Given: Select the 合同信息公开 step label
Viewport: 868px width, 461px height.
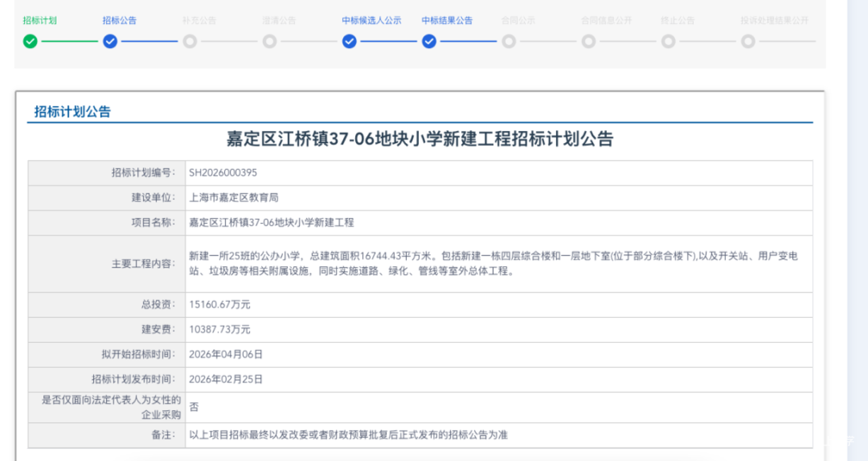Looking at the screenshot, I should [606, 21].
